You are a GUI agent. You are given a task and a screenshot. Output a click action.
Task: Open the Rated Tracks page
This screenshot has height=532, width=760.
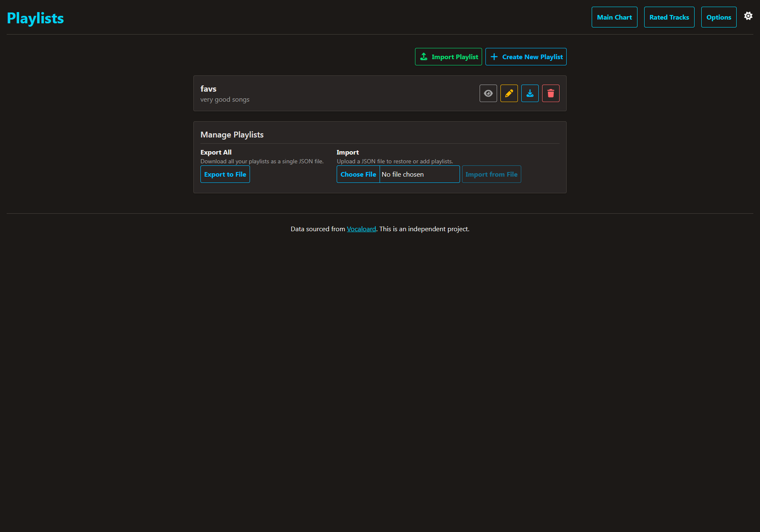pyautogui.click(x=669, y=17)
